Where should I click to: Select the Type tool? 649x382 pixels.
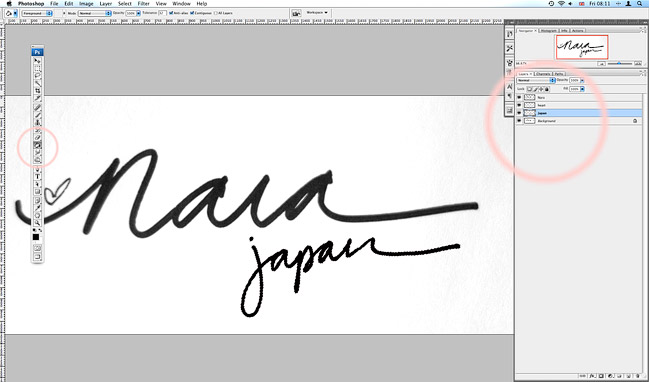point(37,177)
